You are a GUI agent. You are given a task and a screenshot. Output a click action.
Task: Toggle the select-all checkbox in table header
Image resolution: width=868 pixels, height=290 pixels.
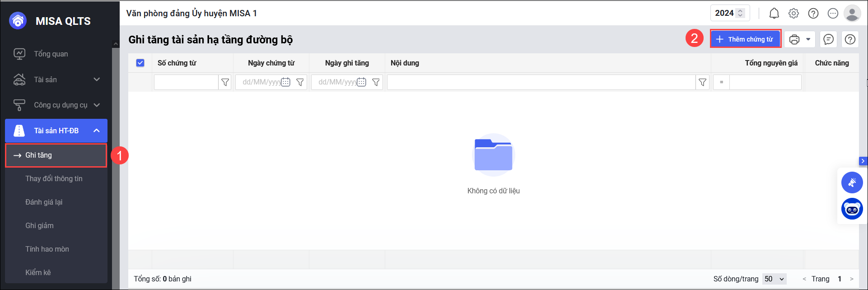tap(140, 63)
